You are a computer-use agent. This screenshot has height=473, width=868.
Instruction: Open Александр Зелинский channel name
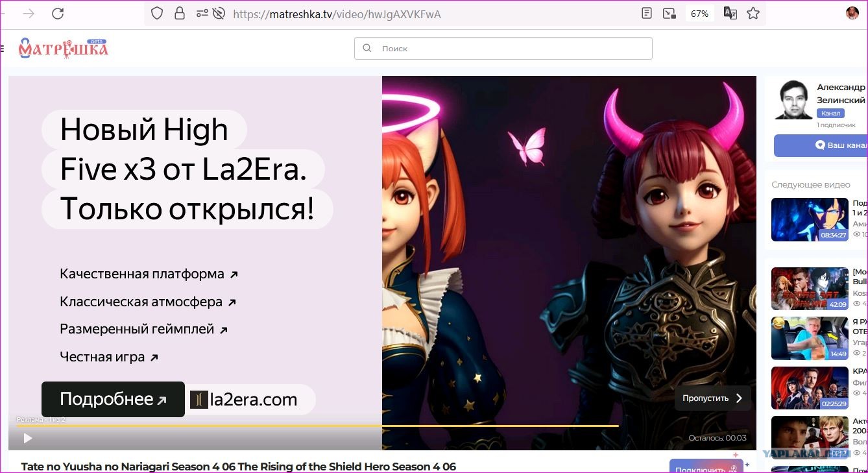pyautogui.click(x=841, y=93)
